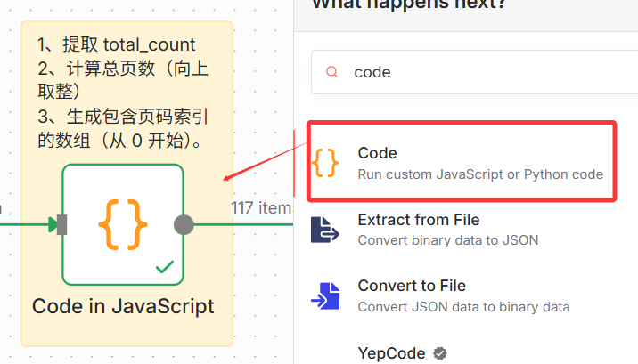Click "Convert binary data to JSON" description
Image resolution: width=638 pixels, height=364 pixels.
pos(447,239)
